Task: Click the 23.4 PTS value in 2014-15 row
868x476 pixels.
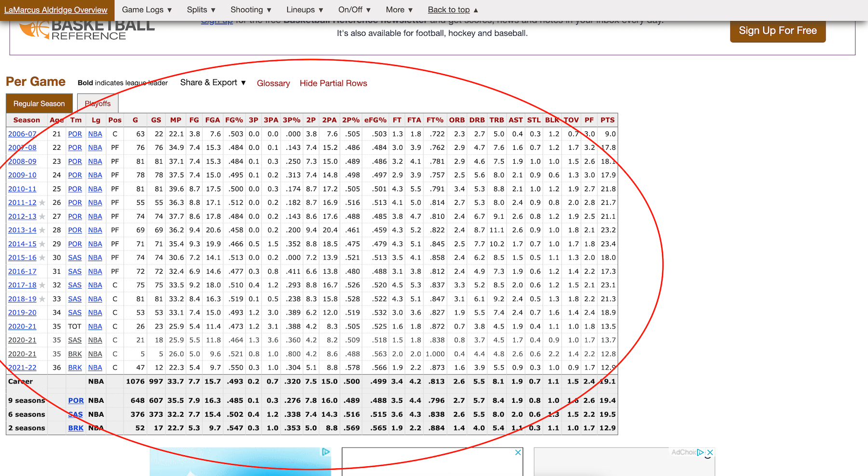Action: (608, 244)
